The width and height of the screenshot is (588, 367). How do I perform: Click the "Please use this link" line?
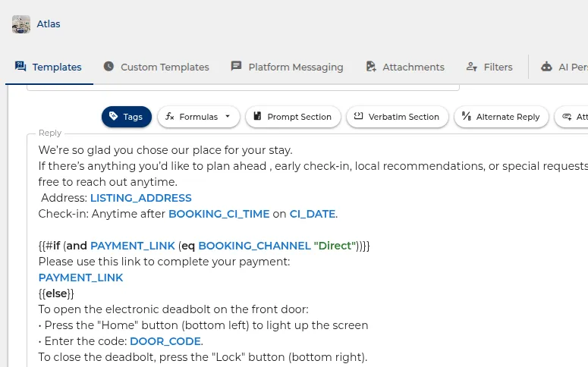[x=164, y=262]
